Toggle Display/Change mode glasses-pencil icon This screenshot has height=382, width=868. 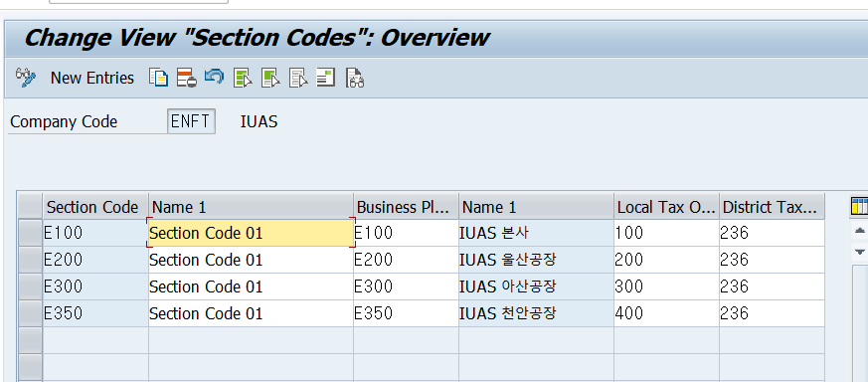(x=26, y=78)
